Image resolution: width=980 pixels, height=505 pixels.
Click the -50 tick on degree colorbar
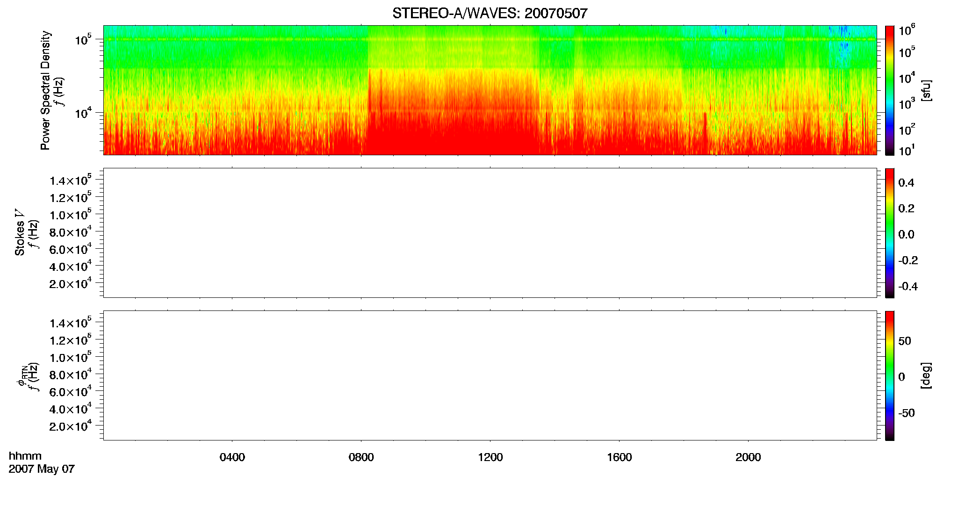907,413
